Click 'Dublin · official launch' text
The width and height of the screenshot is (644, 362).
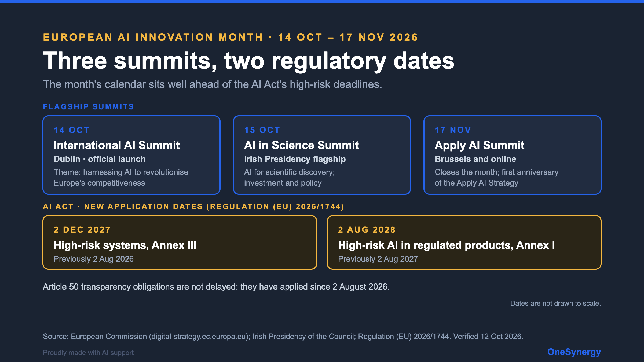(x=100, y=159)
